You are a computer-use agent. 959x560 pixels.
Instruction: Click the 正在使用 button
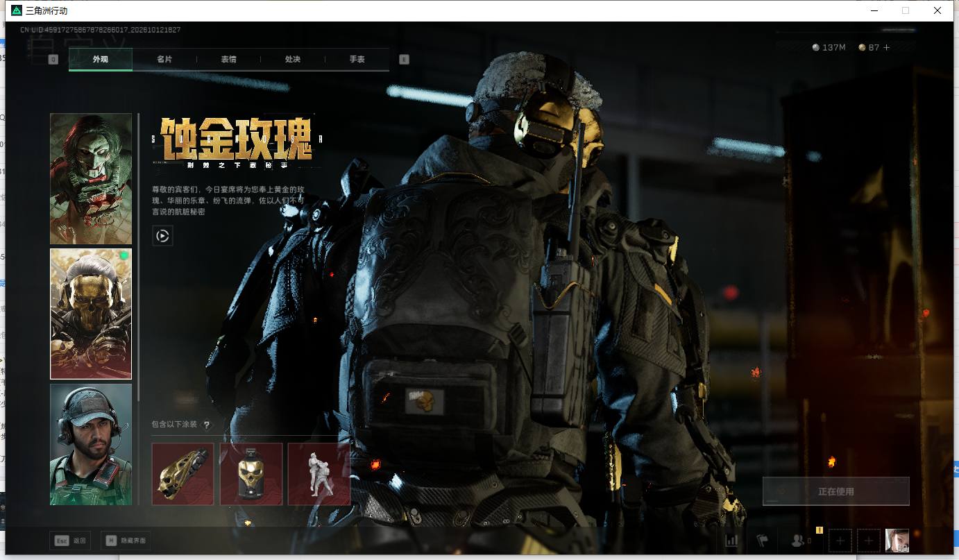point(835,491)
